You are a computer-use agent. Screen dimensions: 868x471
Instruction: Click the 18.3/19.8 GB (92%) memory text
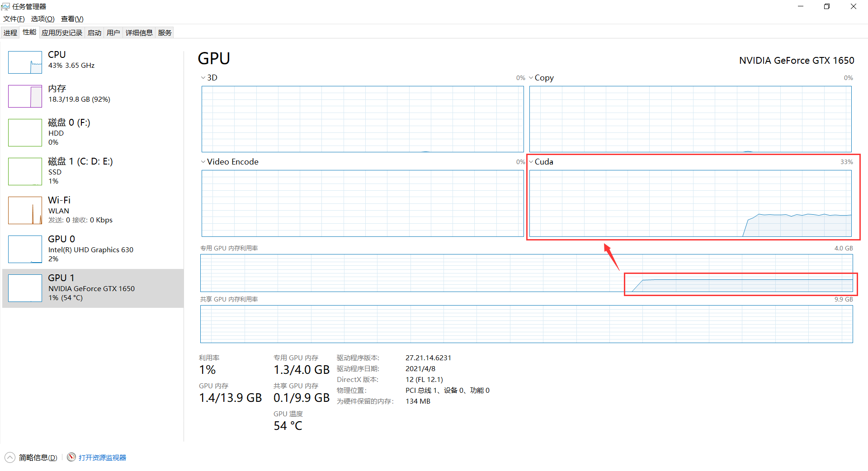point(80,99)
